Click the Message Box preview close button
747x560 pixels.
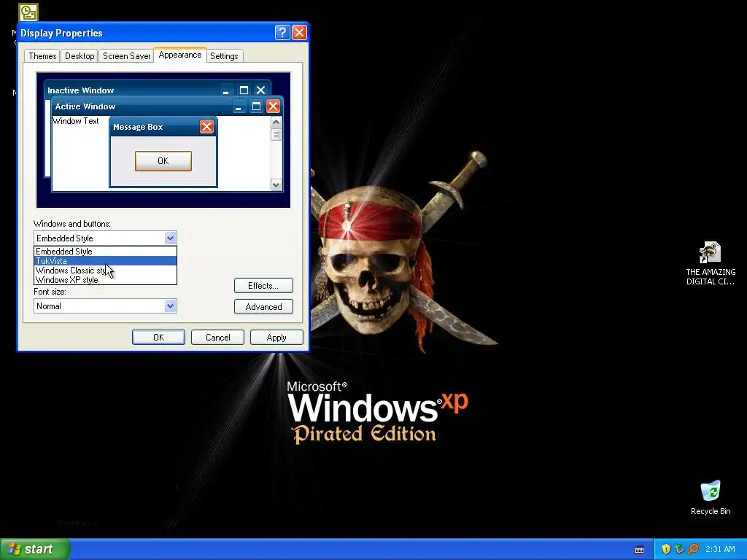coord(206,127)
